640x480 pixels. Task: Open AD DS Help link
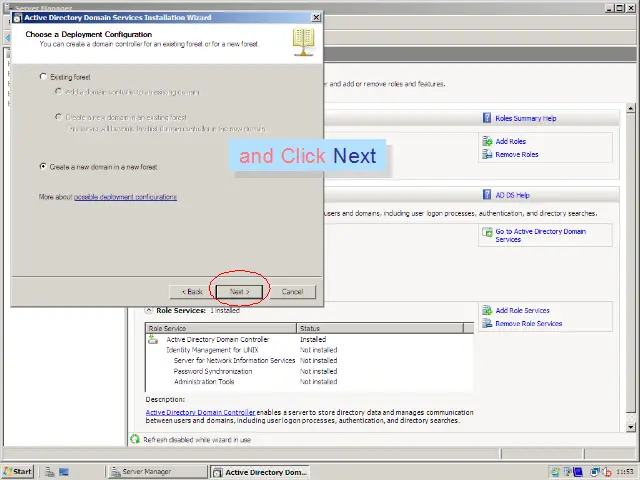click(512, 195)
